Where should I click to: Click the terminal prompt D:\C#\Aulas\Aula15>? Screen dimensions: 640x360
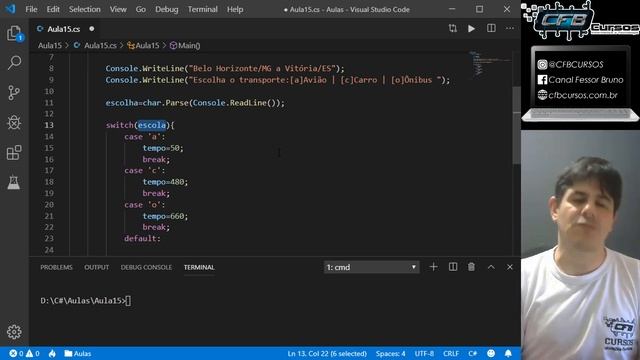(x=83, y=301)
